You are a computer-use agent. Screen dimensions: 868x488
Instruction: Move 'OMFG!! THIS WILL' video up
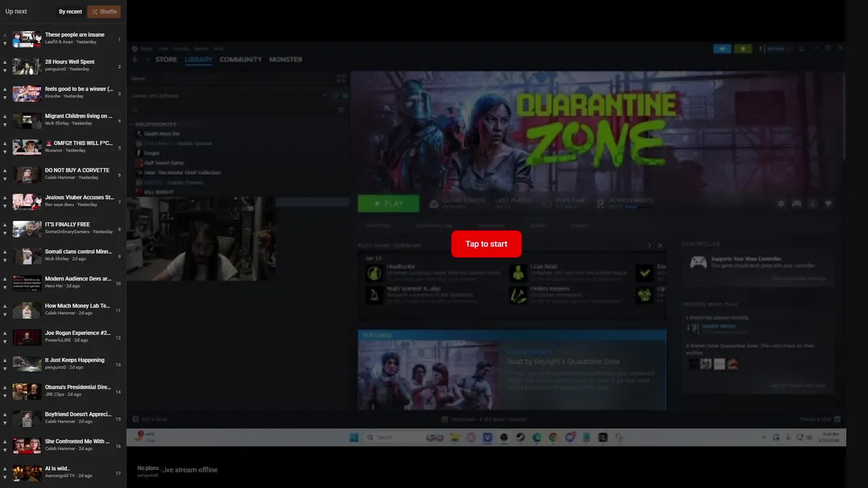coord(5,143)
